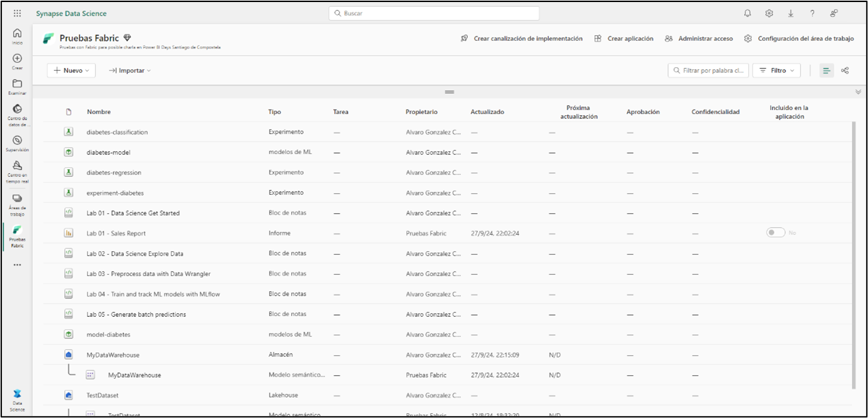Click the diabetes-model ML model icon

click(68, 152)
